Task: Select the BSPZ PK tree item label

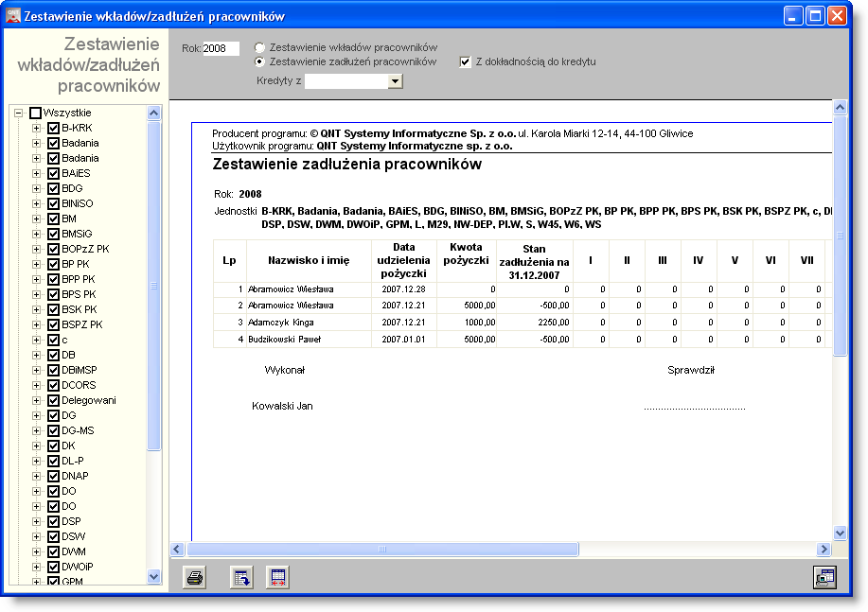Action: point(82,324)
